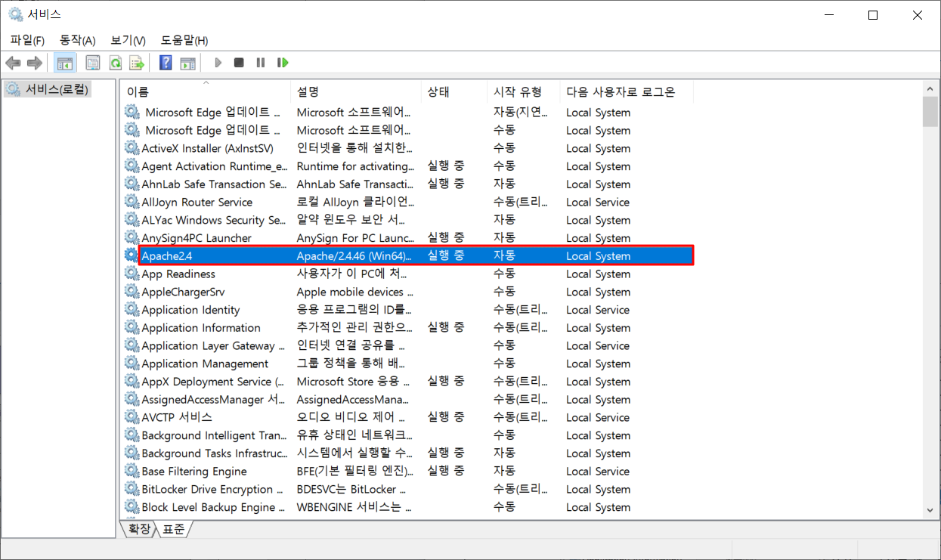Toggle the Action pane toolbar icon
941x560 pixels.
click(x=187, y=63)
